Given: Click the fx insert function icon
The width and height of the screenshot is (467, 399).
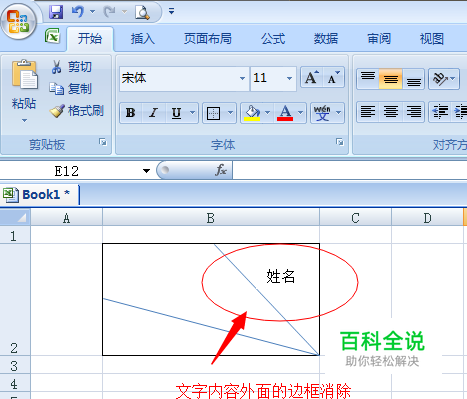Looking at the screenshot, I should pos(221,170).
